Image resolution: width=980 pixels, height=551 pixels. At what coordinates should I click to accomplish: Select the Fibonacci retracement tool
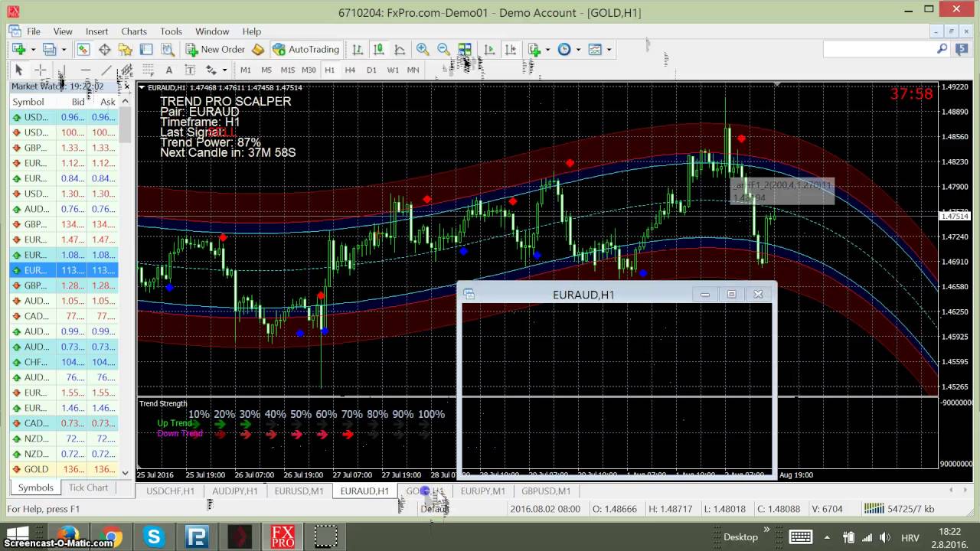pos(148,70)
